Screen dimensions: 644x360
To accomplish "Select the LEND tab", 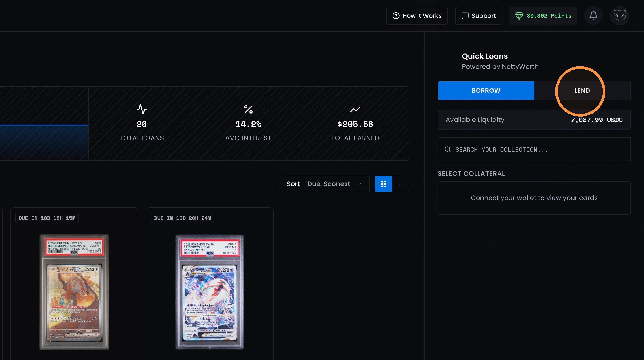I will pyautogui.click(x=582, y=91).
